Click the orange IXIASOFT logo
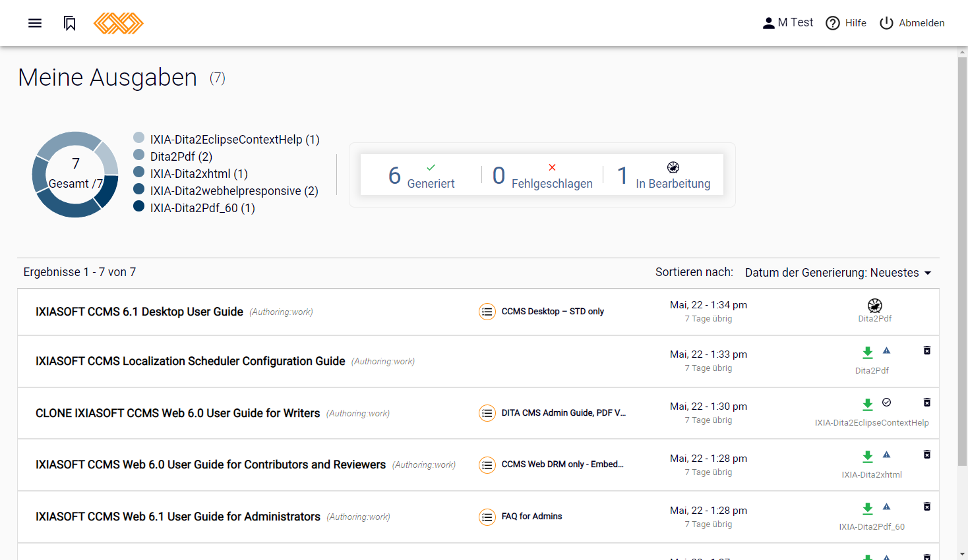This screenshot has height=560, width=968. (119, 23)
